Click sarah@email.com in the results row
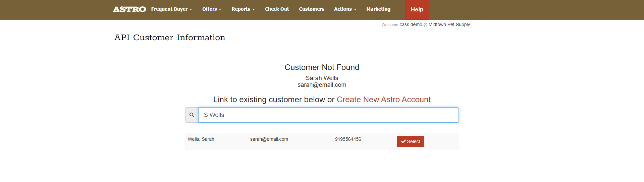Viewport: 644px width, 182px height. tap(269, 139)
